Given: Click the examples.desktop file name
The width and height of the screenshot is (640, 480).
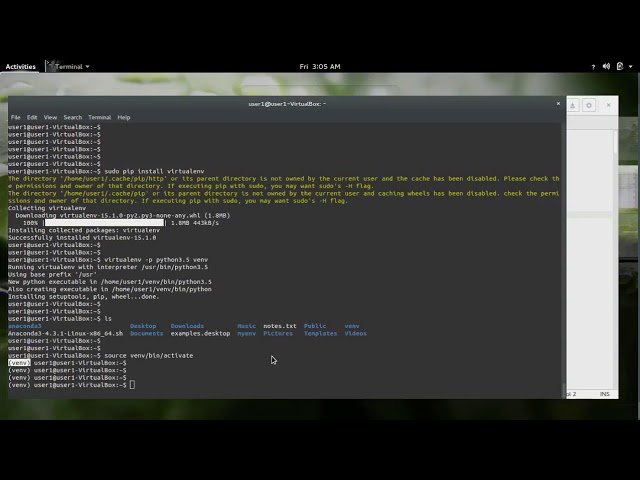Looking at the screenshot, I should [x=200, y=333].
